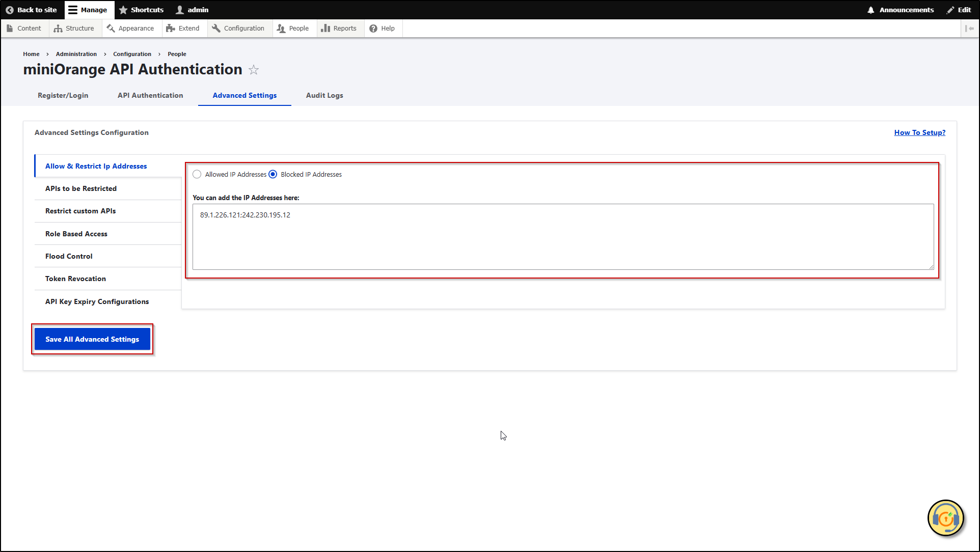This screenshot has width=980, height=552.
Task: Open the admin user menu
Action: 192,10
